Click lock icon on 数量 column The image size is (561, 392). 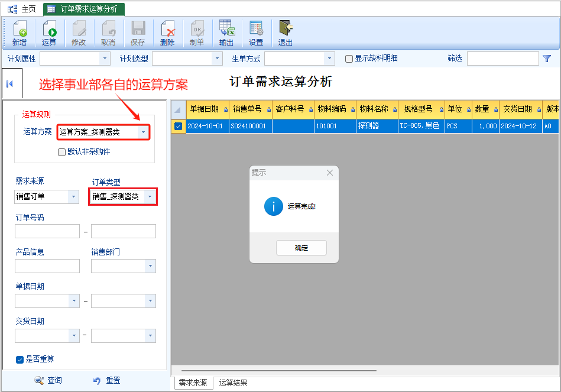click(x=496, y=109)
